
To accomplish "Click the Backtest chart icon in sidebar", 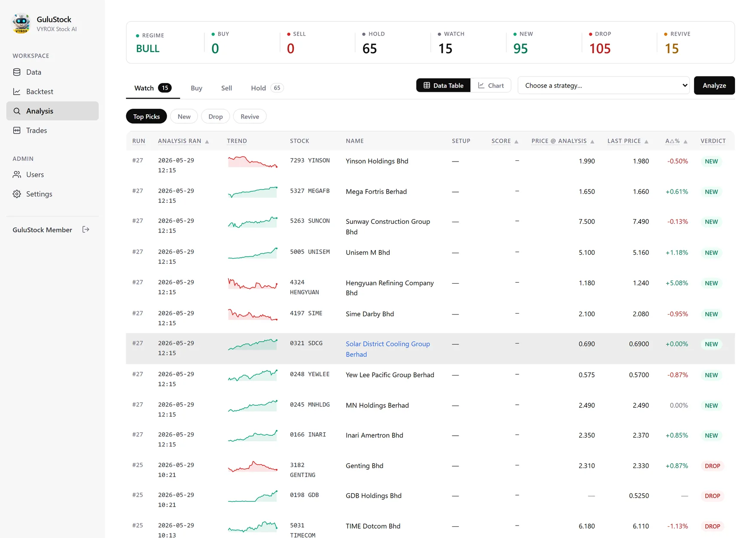I will click(x=17, y=92).
